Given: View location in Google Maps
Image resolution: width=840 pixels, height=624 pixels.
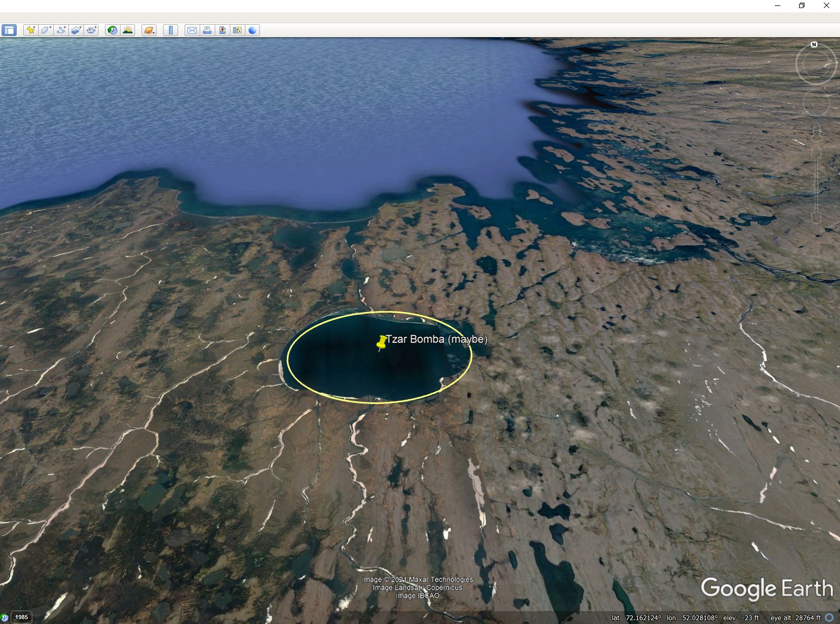Looking at the screenshot, I should [237, 30].
